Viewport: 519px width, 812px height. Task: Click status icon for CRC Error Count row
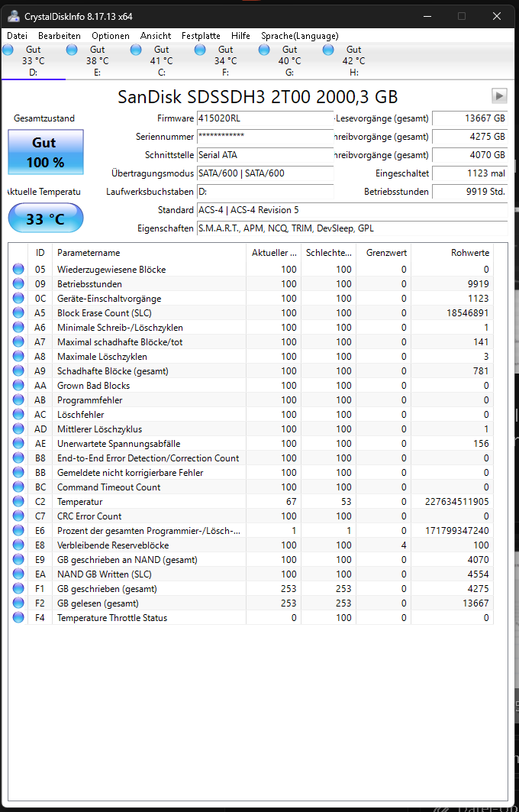point(18,516)
